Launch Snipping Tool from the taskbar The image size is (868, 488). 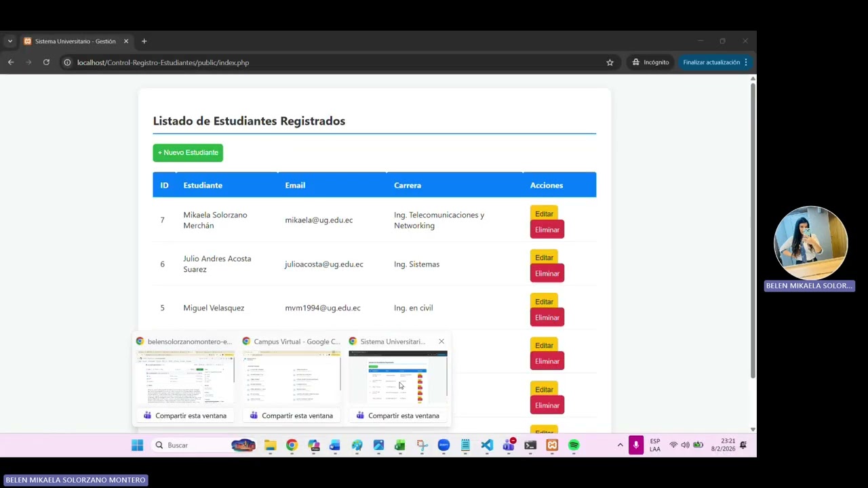click(422, 445)
